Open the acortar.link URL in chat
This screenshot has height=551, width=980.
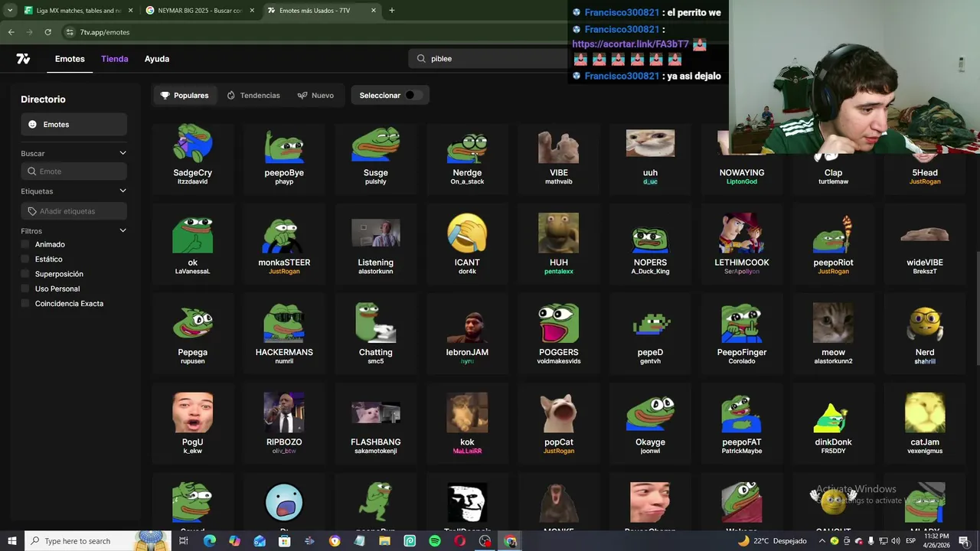630,44
